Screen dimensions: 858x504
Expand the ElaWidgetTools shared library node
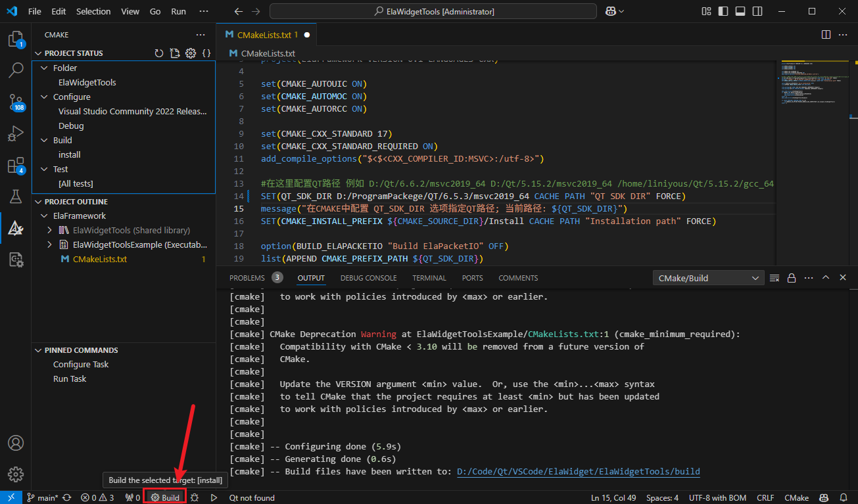click(x=50, y=230)
